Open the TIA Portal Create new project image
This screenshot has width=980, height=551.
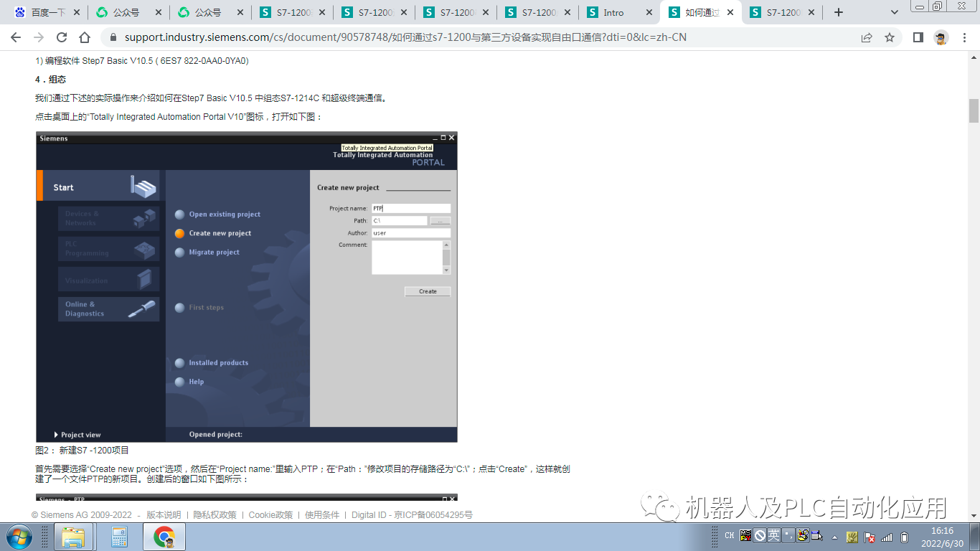[x=247, y=287]
